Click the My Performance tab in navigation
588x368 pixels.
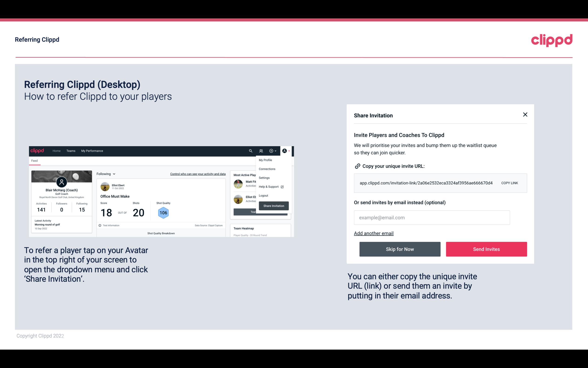(92, 151)
